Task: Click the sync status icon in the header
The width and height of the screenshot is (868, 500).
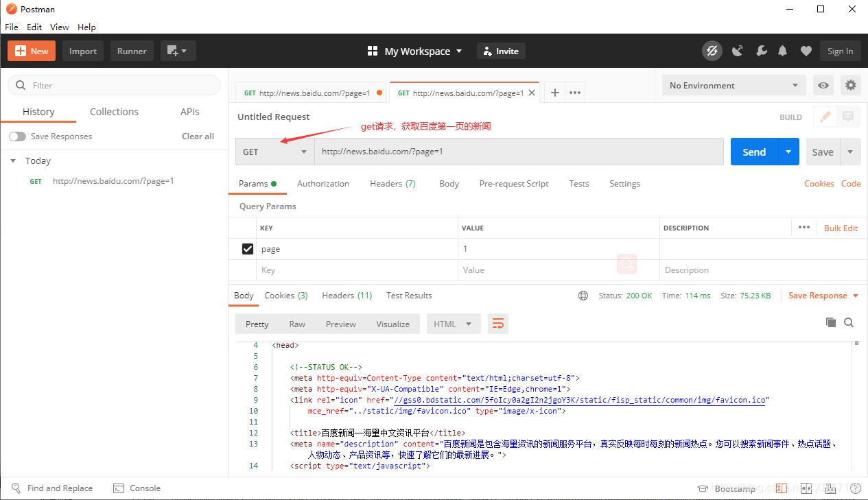Action: click(x=712, y=51)
